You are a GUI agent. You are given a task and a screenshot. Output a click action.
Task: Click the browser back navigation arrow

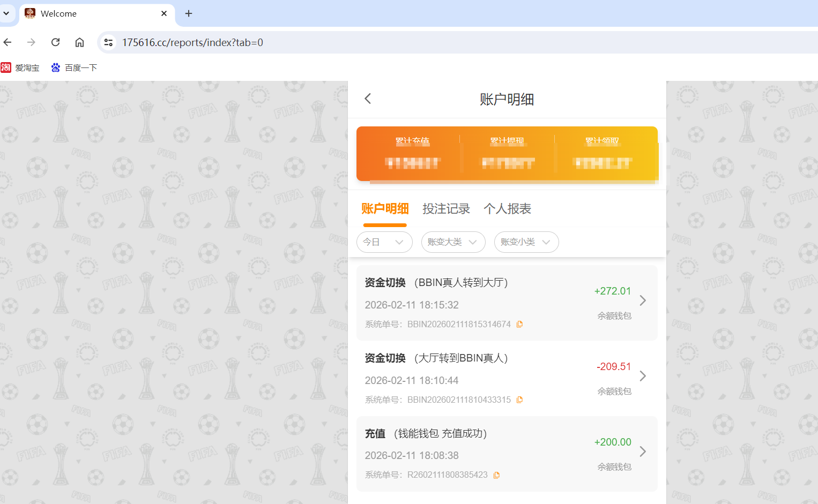point(7,42)
